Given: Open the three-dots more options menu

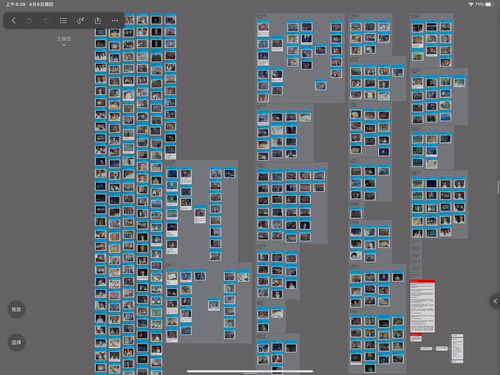Looking at the screenshot, I should [115, 21].
